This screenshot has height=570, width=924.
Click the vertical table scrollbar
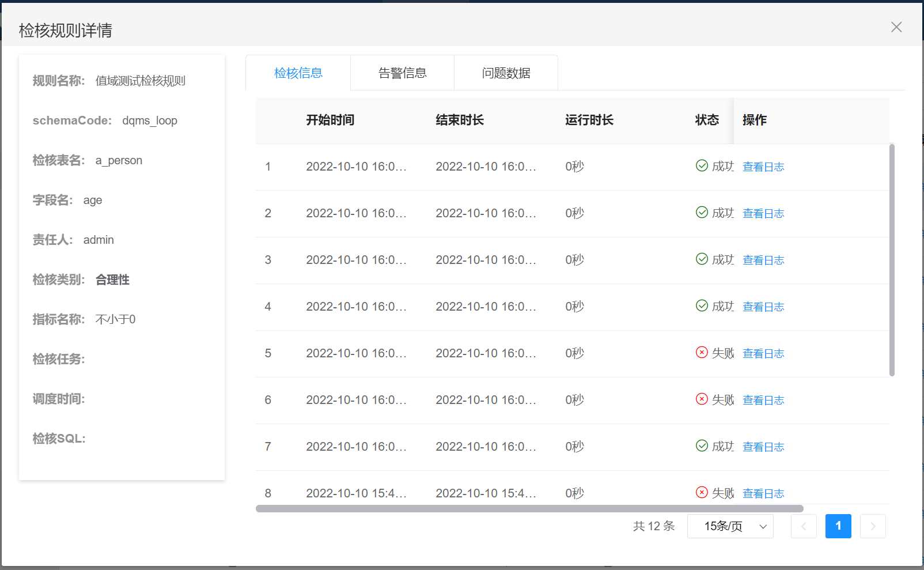[x=892, y=259]
